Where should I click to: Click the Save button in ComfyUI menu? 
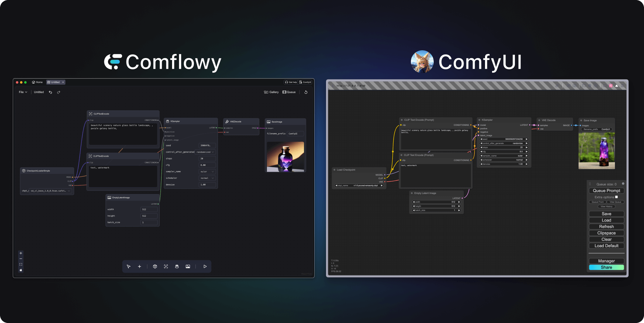[606, 214]
